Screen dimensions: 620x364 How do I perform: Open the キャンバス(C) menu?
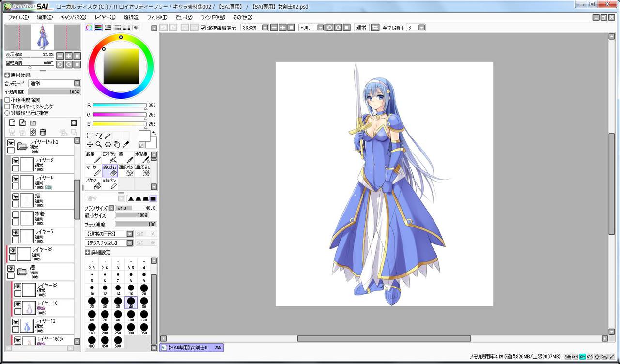click(x=73, y=17)
